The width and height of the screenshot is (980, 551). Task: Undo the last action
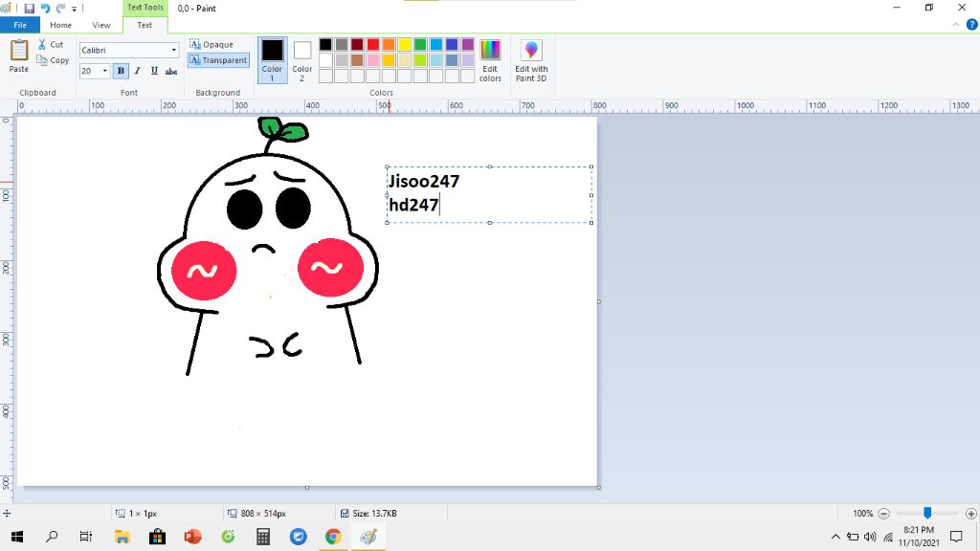(45, 9)
